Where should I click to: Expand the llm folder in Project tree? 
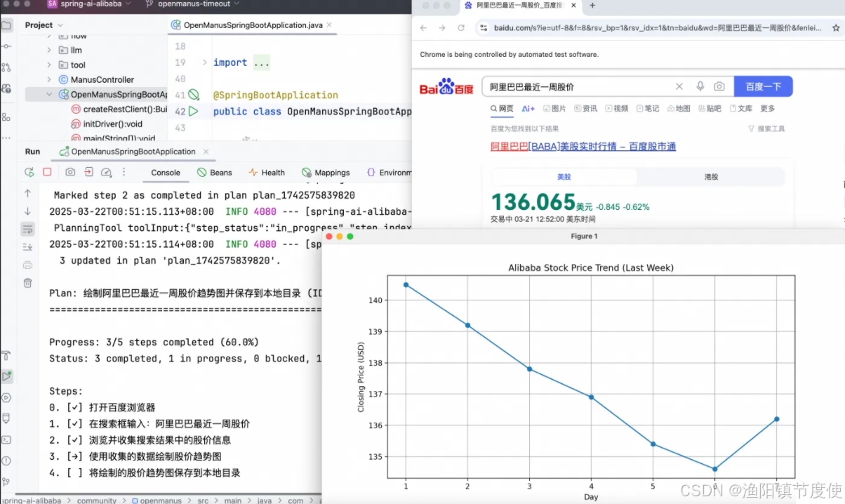(x=49, y=51)
